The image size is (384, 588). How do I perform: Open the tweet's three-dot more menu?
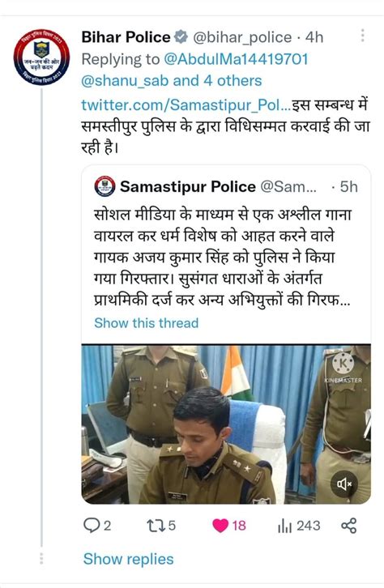[362, 36]
